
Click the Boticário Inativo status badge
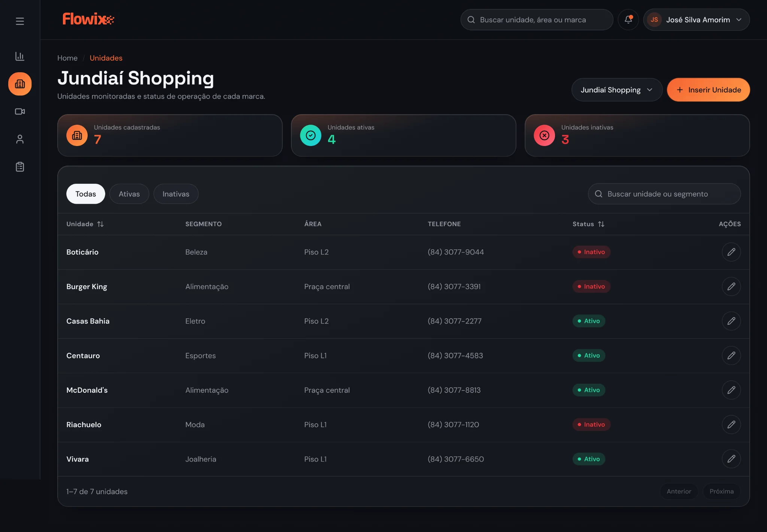(x=591, y=252)
